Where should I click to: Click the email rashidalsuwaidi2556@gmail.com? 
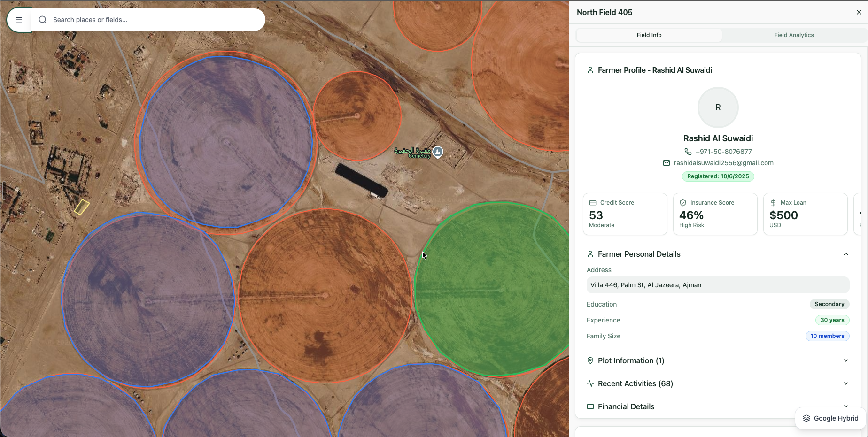point(723,163)
